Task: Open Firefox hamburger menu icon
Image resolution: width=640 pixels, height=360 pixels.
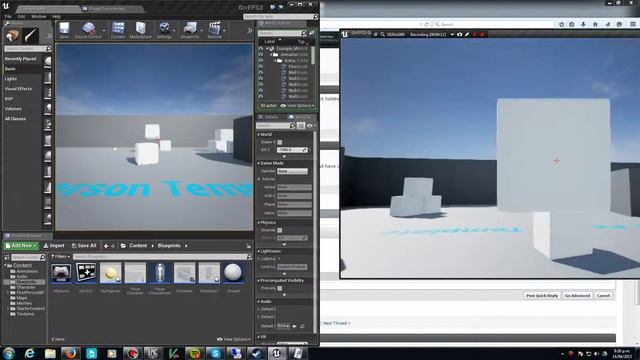Action: tap(633, 24)
